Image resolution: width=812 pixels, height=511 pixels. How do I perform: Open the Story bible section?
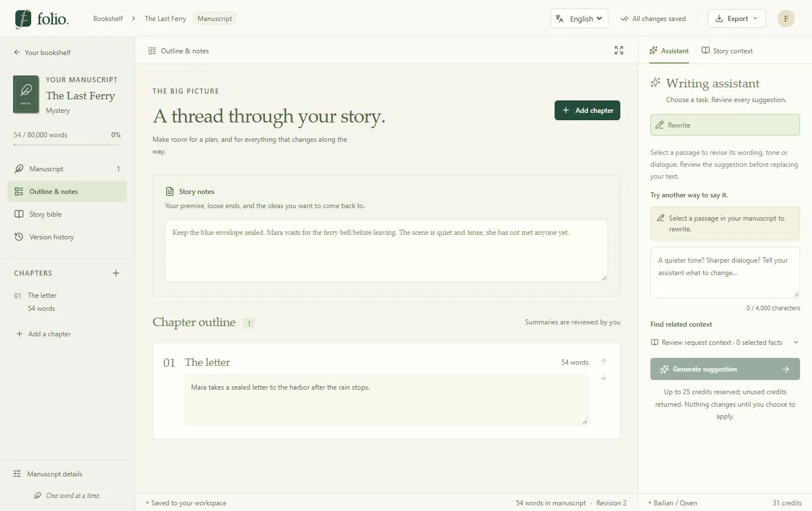click(67, 214)
